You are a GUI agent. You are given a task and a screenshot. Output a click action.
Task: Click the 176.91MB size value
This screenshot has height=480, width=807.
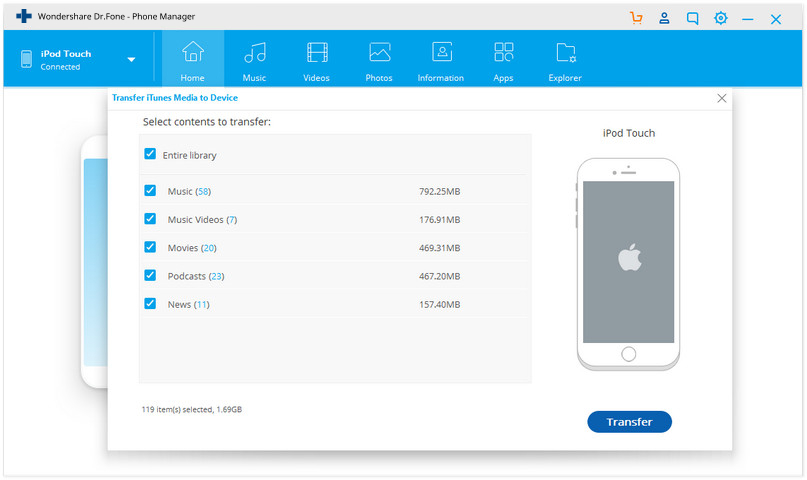point(440,220)
